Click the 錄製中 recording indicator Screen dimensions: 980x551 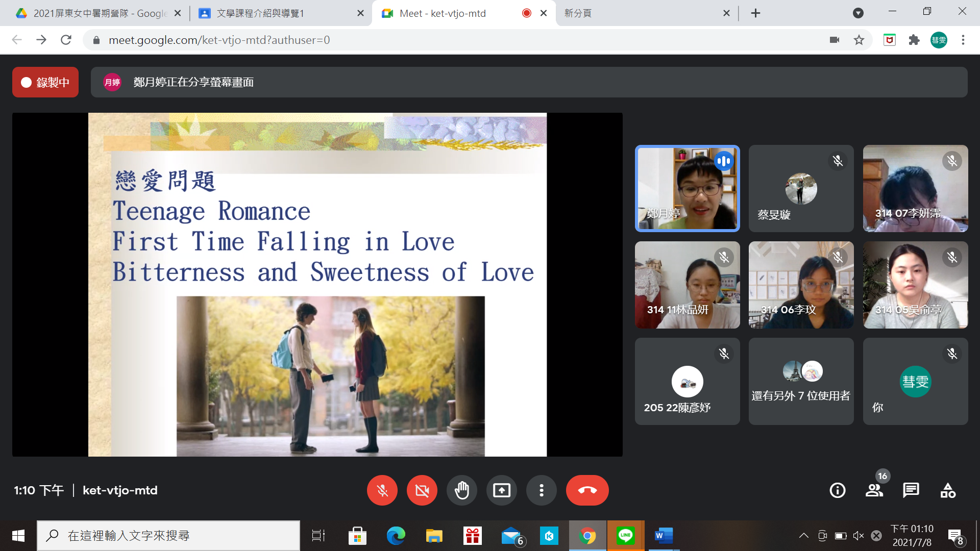tap(45, 82)
